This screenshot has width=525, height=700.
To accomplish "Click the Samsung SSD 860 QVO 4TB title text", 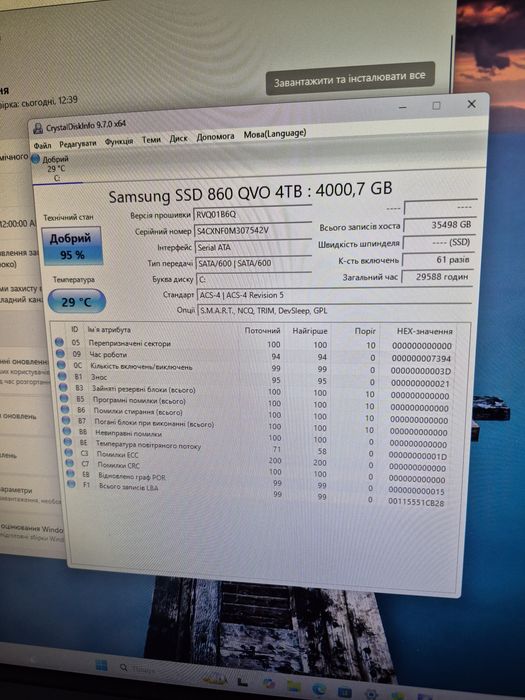I will coord(250,193).
